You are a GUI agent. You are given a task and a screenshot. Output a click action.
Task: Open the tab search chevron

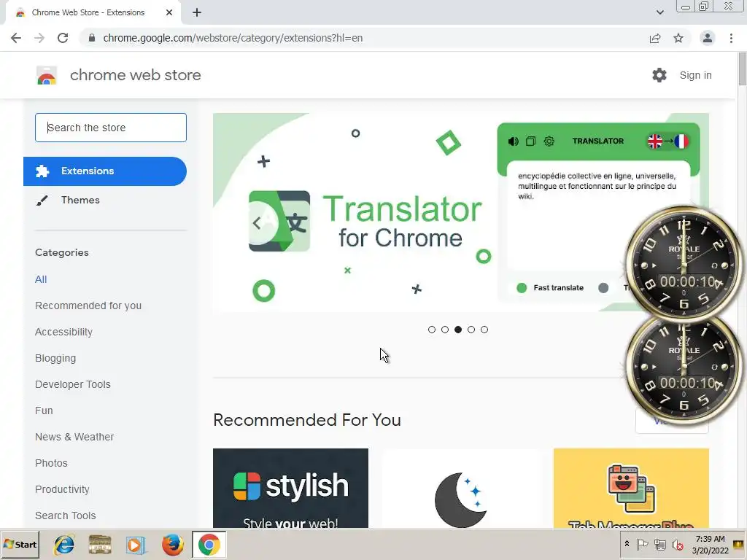tap(659, 13)
